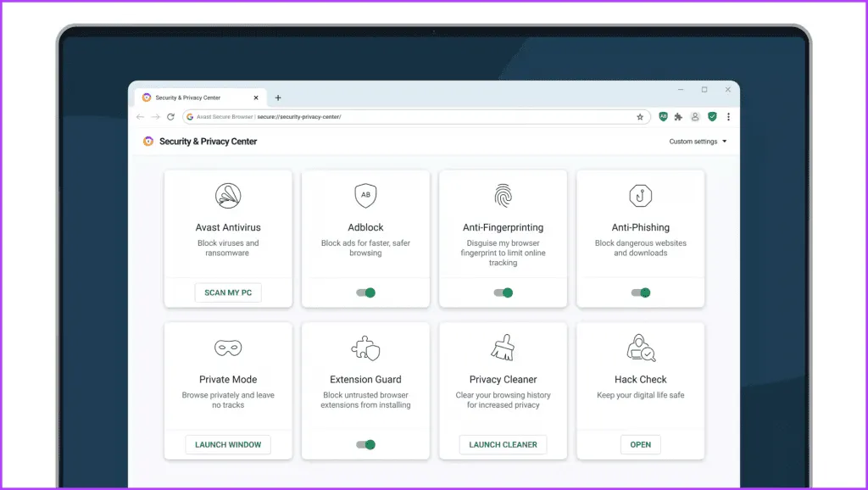868x490 pixels.
Task: Turn off the Anti-Fingerprinting switch
Action: click(503, 292)
